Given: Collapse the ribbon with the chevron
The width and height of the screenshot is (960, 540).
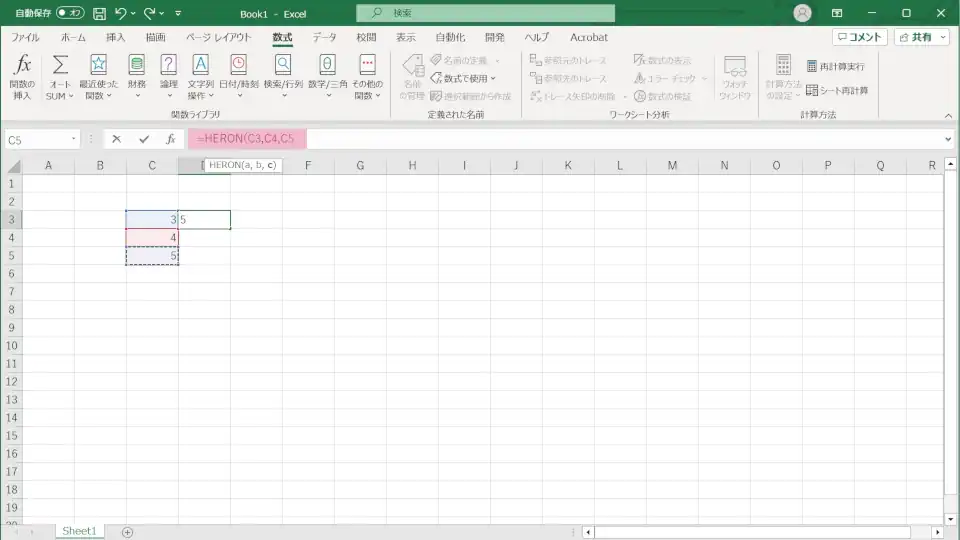Looking at the screenshot, I should point(948,116).
